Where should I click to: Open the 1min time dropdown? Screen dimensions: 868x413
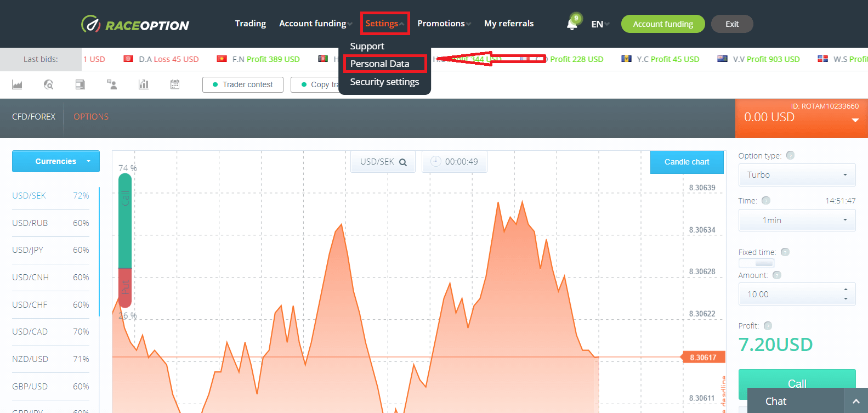click(x=797, y=220)
